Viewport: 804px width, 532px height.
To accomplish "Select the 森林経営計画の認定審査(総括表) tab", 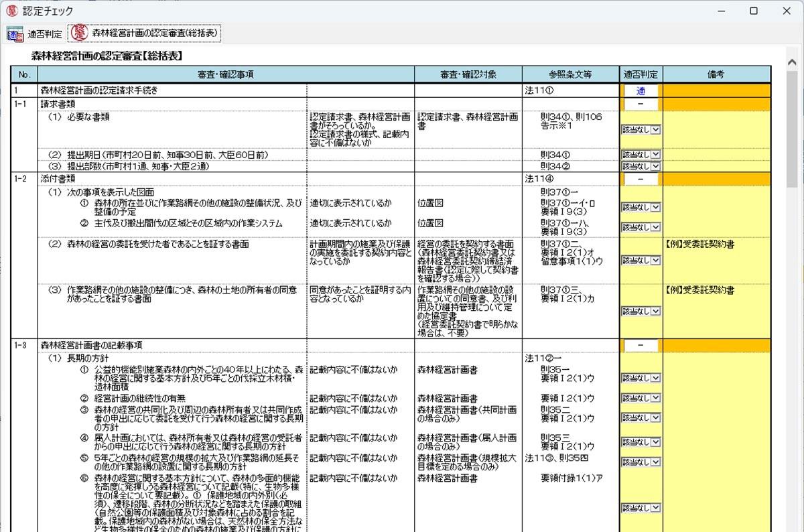I will (144, 33).
